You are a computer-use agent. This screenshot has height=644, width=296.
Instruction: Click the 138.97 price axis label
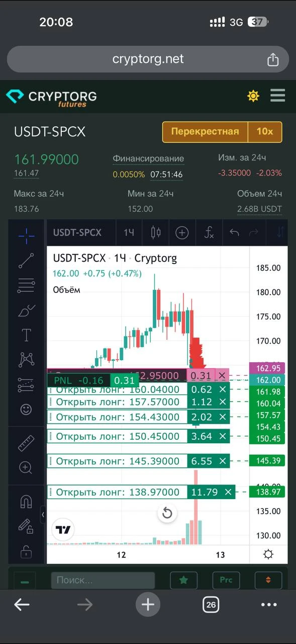coord(267,492)
